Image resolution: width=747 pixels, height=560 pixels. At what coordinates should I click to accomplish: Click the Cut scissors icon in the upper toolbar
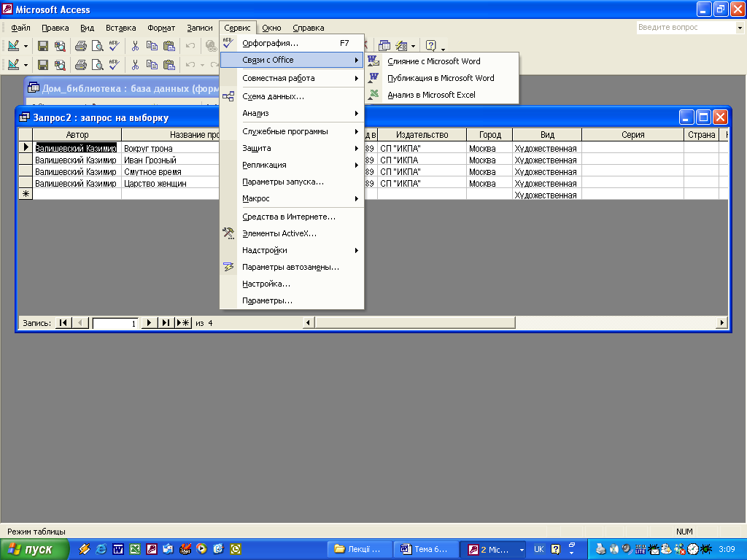coord(135,46)
